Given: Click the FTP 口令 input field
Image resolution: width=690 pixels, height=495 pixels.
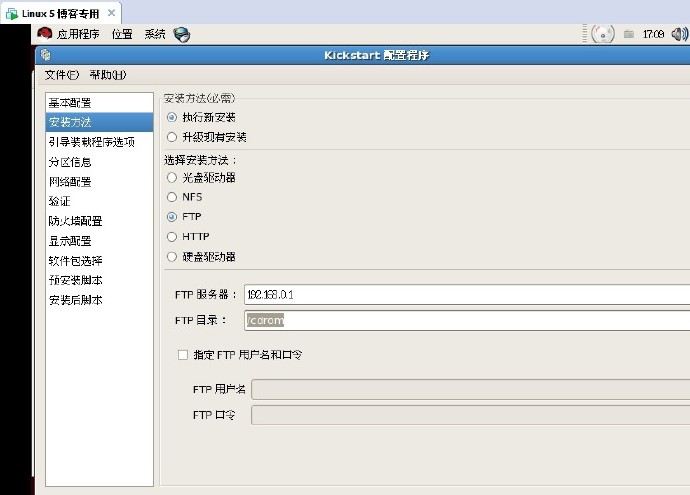Looking at the screenshot, I should coord(470,415).
